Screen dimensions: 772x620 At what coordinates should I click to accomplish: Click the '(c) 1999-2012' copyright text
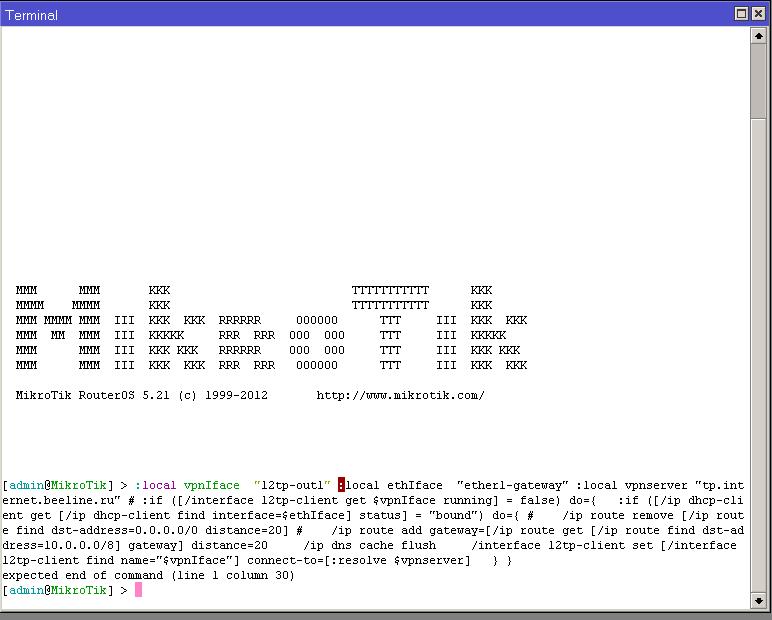point(223,395)
